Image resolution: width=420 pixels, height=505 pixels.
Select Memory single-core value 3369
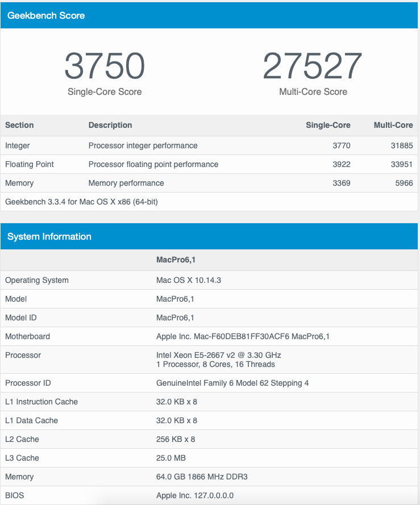342,183
